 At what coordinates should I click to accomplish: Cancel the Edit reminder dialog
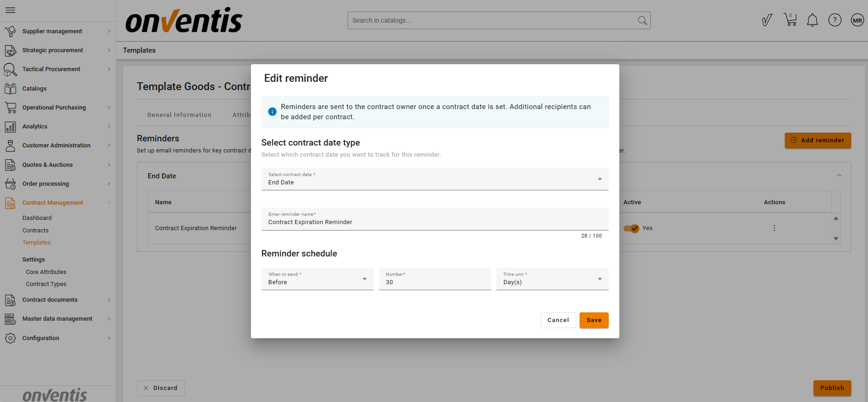pos(558,320)
